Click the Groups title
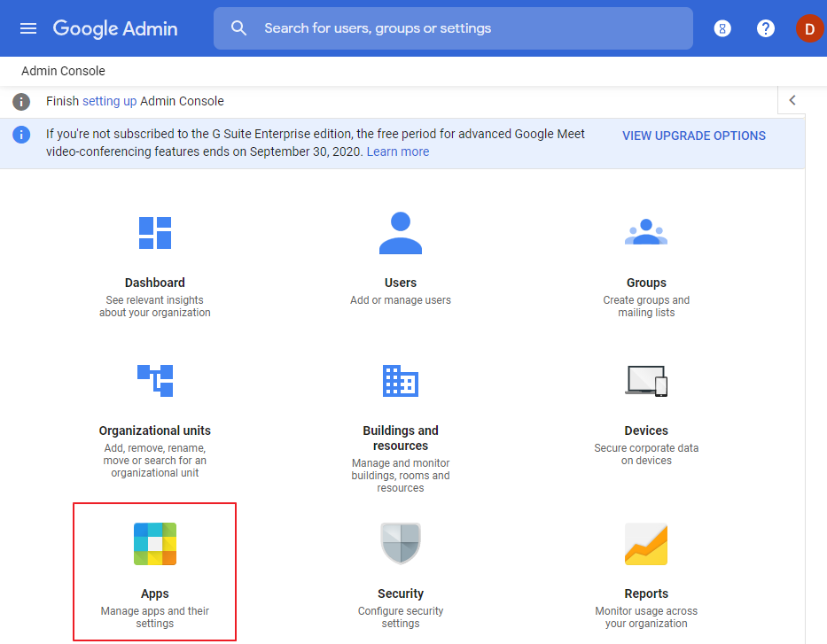Viewport: 827px width, 644px height. [646, 283]
